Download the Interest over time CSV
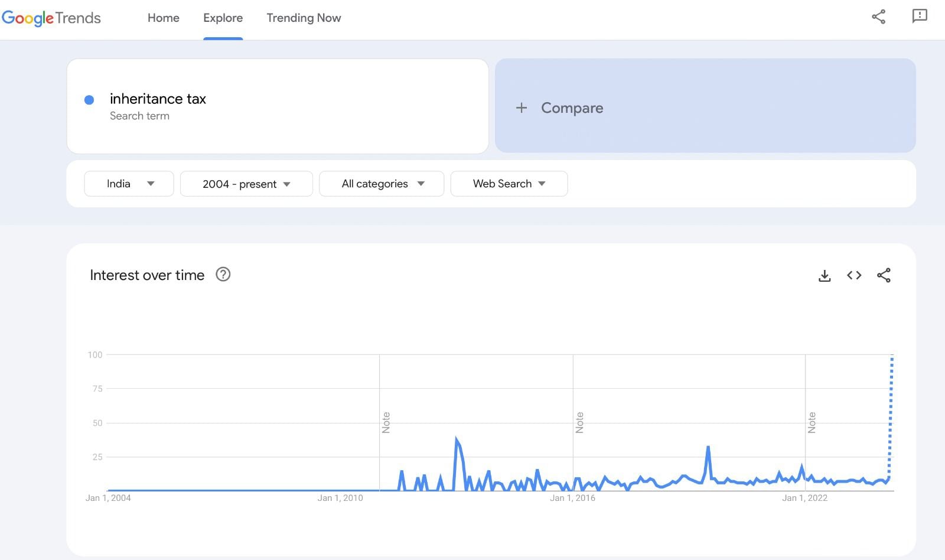 coord(825,275)
